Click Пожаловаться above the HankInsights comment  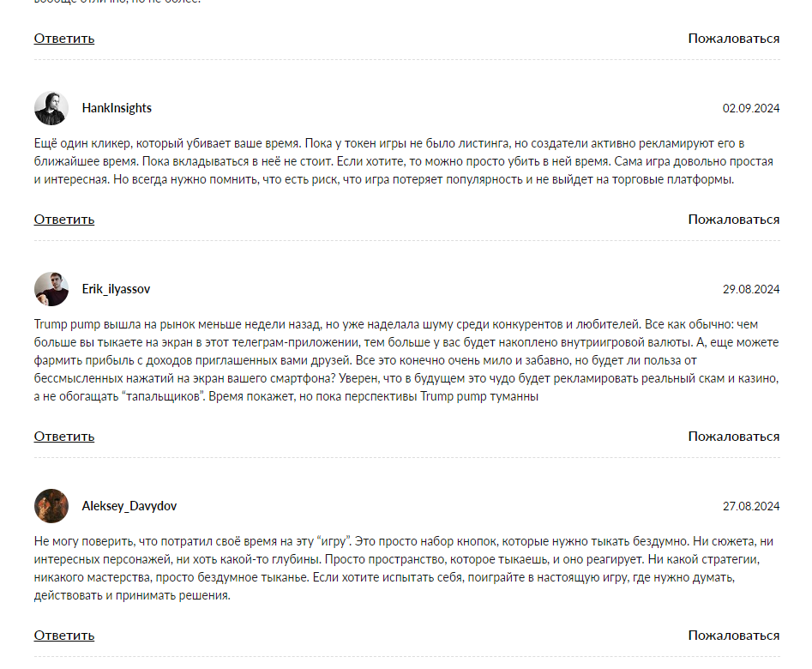coord(734,39)
